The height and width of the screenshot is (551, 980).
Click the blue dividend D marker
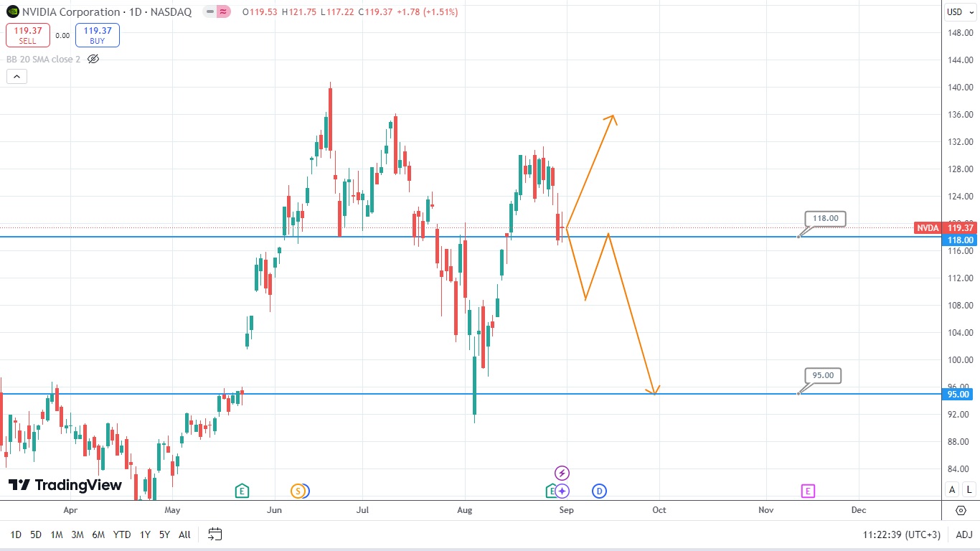(599, 491)
